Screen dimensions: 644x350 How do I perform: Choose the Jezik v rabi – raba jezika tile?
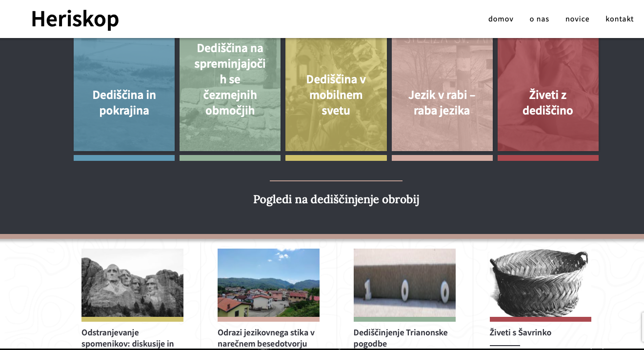coord(442,95)
